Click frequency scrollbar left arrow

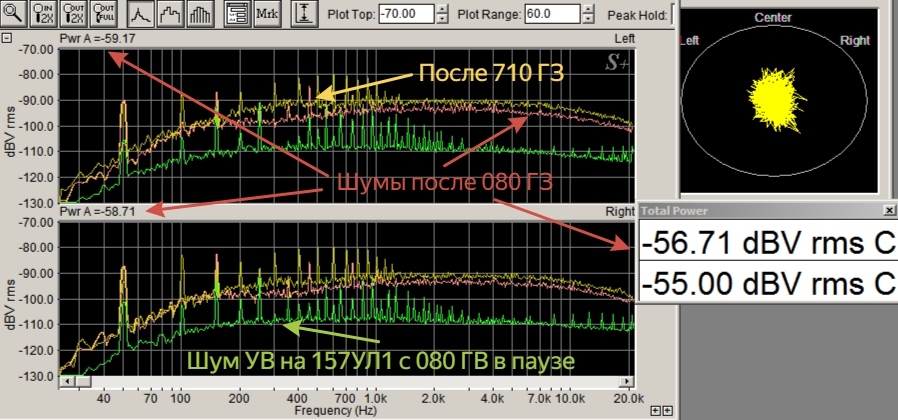pos(66,382)
